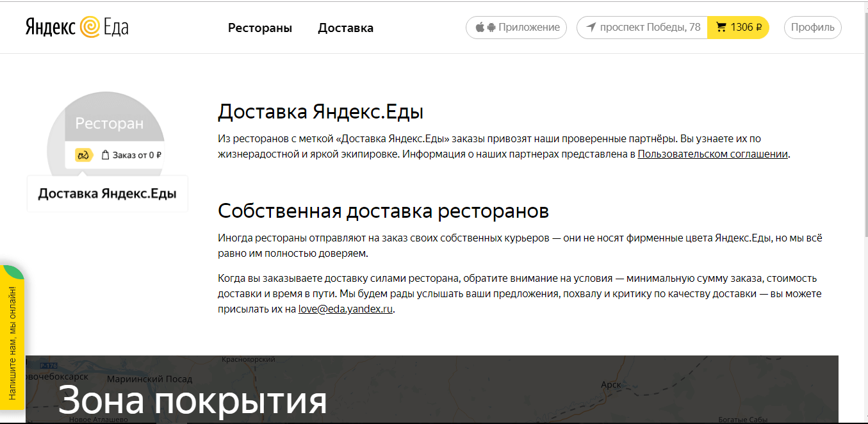Click the gray Ресторан illustration
Screen dimensions: 868x424
pos(109,124)
